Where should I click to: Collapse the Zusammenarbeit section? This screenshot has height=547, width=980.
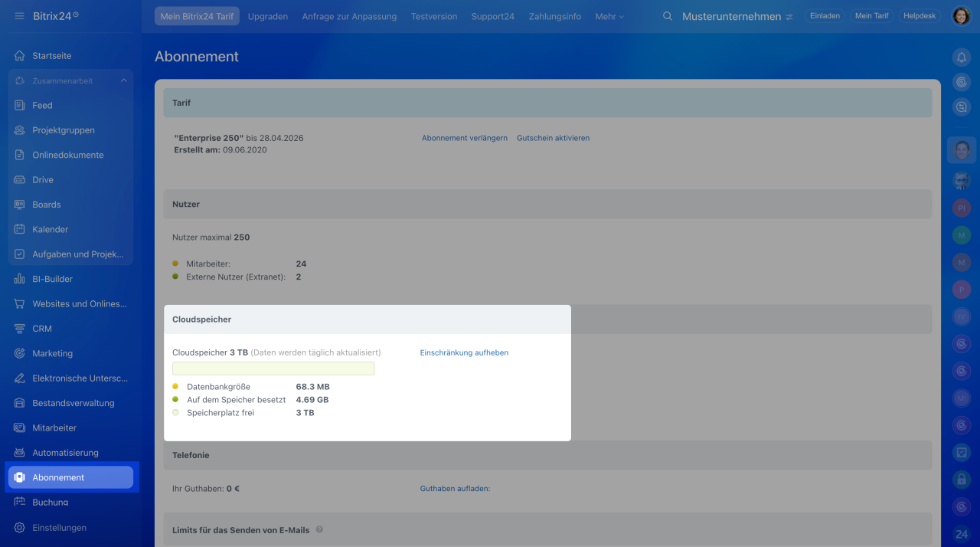pos(123,81)
